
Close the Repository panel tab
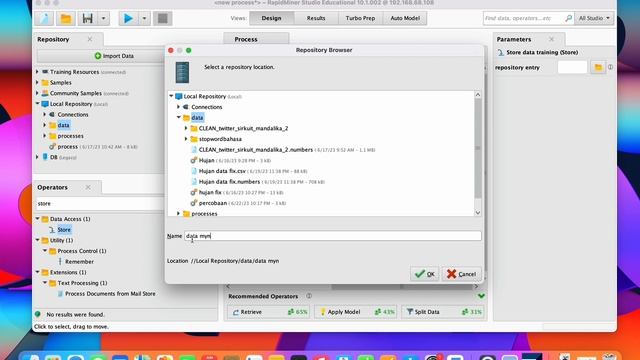coord(90,39)
